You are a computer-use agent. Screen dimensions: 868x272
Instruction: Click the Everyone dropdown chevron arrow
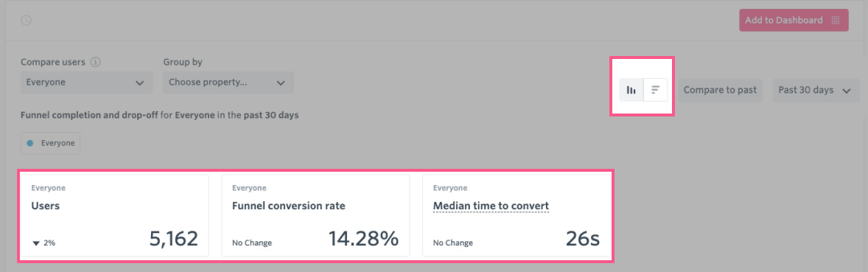click(x=139, y=83)
